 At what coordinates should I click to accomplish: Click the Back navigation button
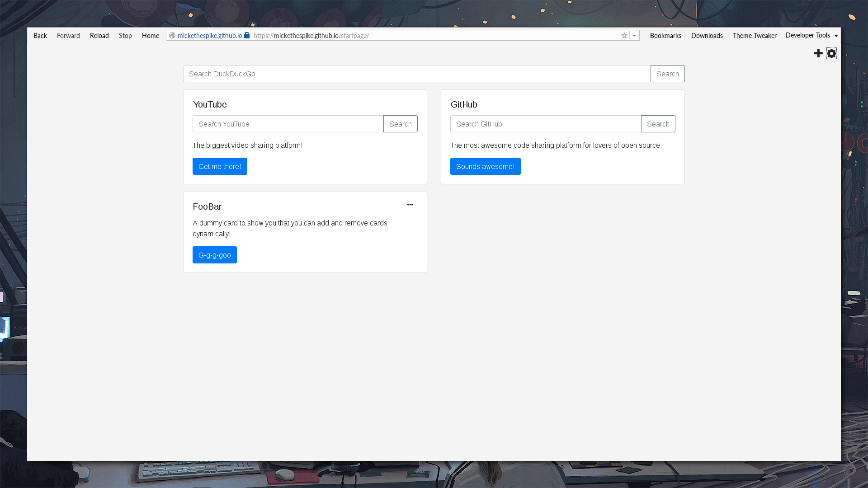pyautogui.click(x=40, y=36)
